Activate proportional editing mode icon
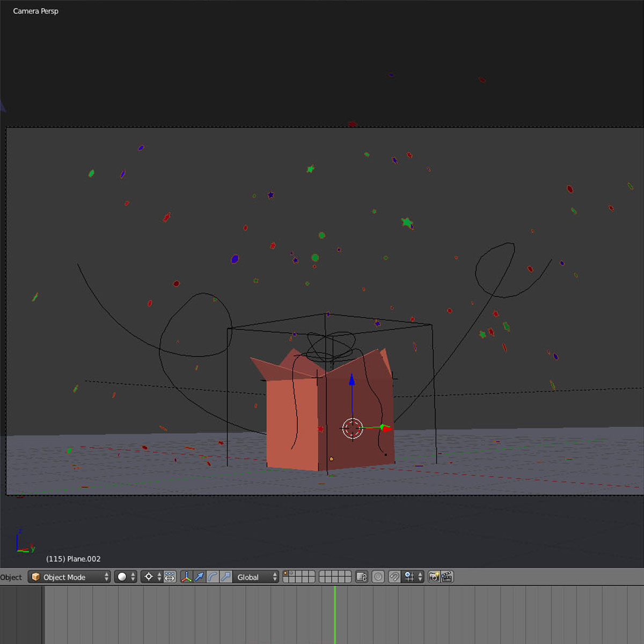 point(378,577)
